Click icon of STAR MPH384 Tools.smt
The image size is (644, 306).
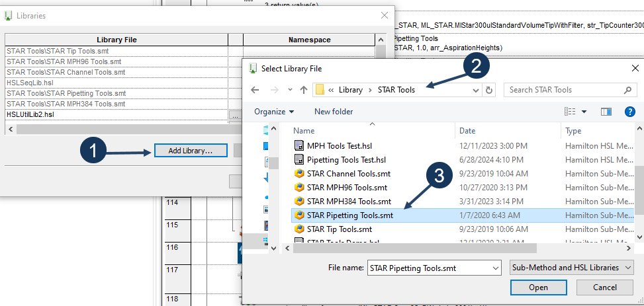click(299, 202)
